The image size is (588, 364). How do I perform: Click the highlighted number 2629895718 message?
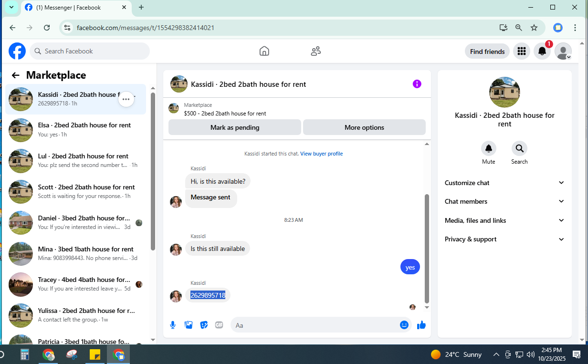[x=208, y=295]
